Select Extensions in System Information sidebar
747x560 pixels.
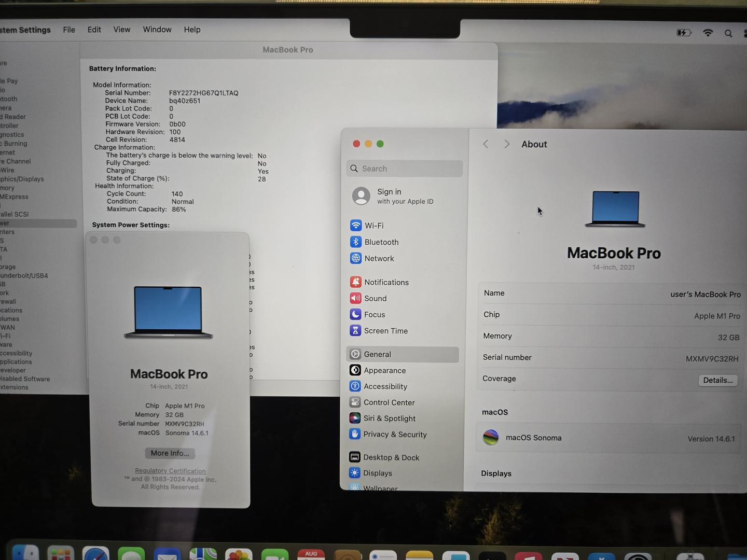click(14, 387)
